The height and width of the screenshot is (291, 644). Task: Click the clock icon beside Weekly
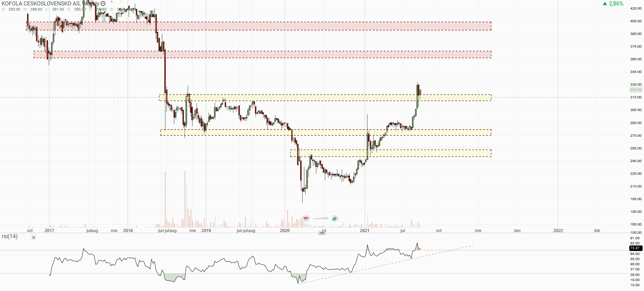103,3
